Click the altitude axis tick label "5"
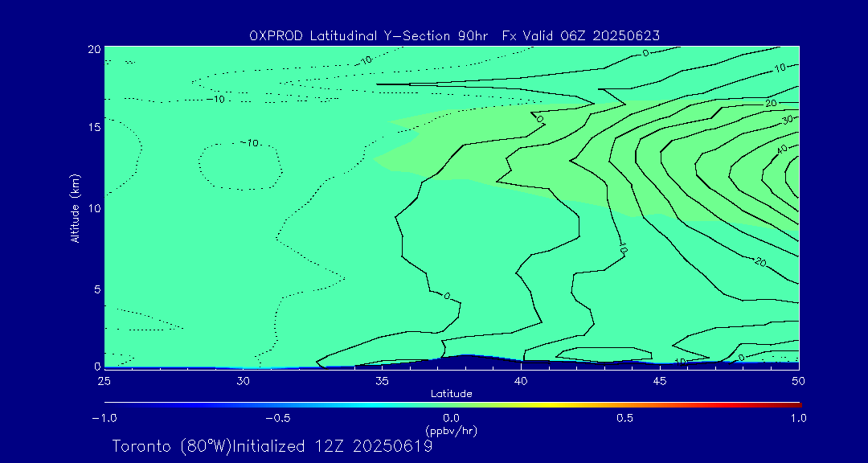Image resolution: width=868 pixels, height=463 pixels. point(96,289)
